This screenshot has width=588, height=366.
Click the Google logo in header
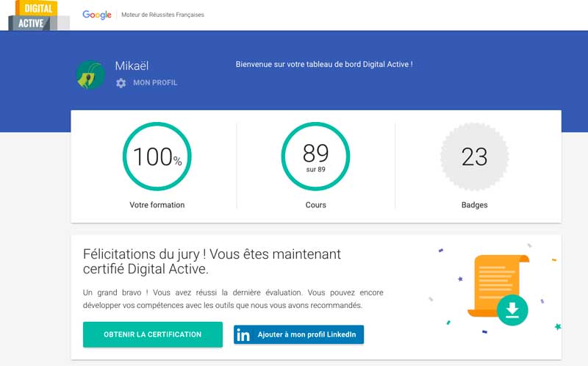[x=97, y=15]
